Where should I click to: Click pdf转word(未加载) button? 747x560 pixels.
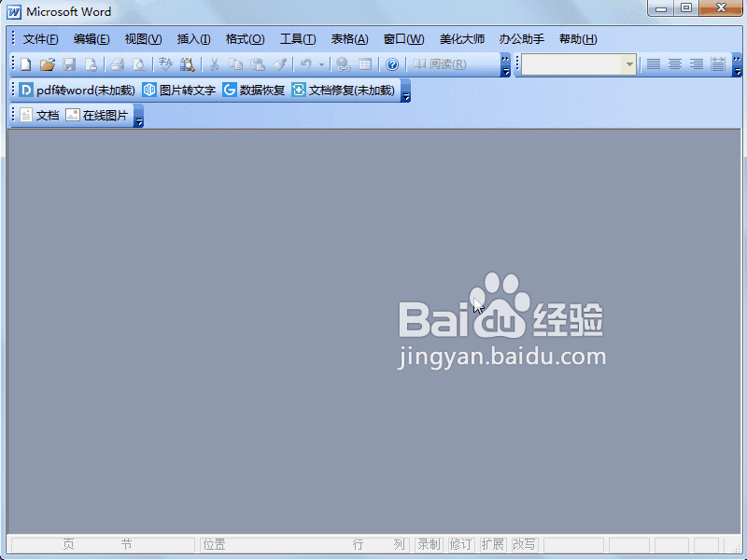(x=78, y=90)
